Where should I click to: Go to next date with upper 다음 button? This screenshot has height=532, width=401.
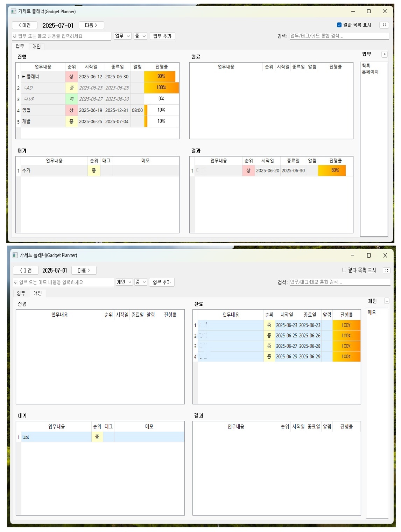[91, 25]
